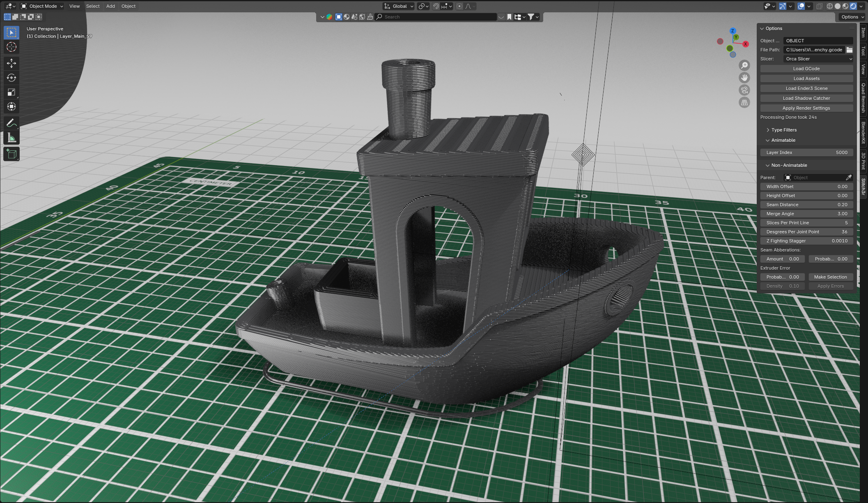Click the Load GCode button
Screen dimensions: 868x503
click(x=806, y=68)
